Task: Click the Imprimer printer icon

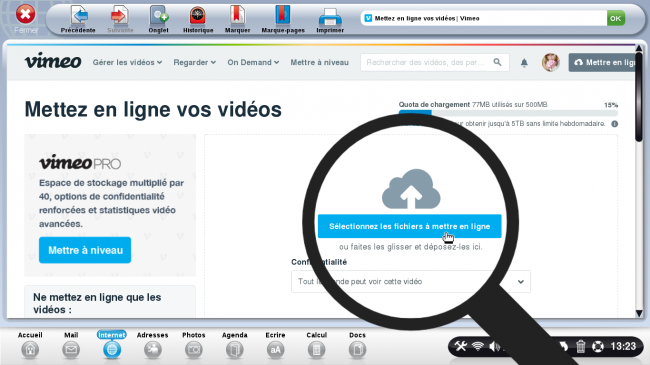Action: (330, 17)
